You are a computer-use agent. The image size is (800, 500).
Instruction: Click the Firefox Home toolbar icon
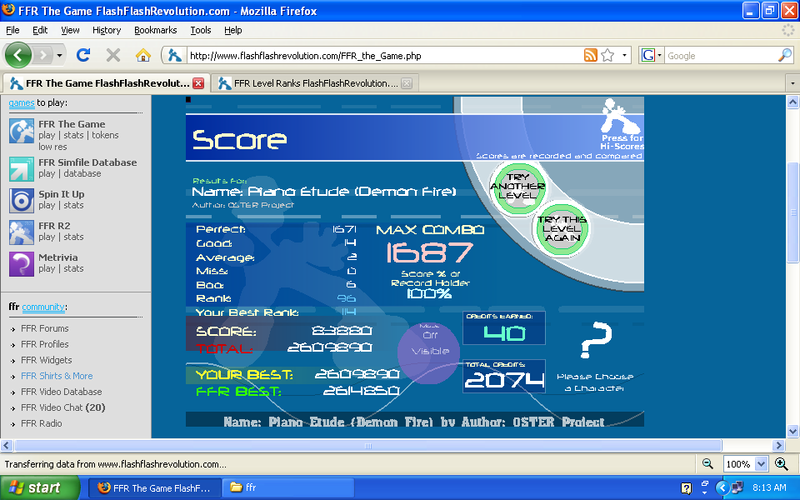coord(143,55)
